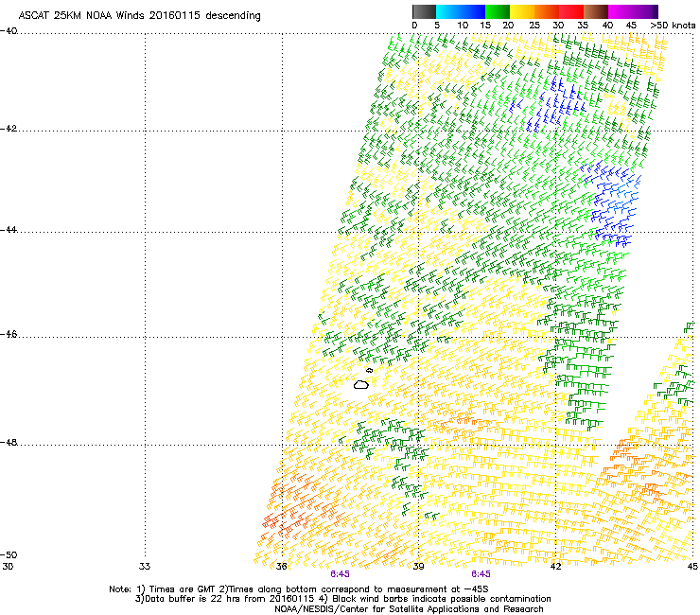This screenshot has height=615, width=700.
Task: Click the longitude axis label '30'
Action: [x=8, y=567]
